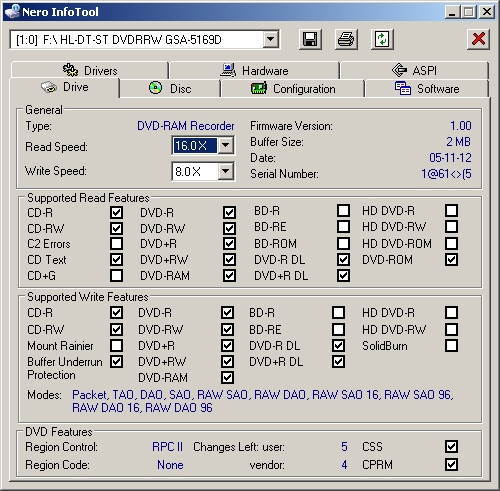Toggle CPRM checkbox
The image size is (500, 491).
point(451,464)
